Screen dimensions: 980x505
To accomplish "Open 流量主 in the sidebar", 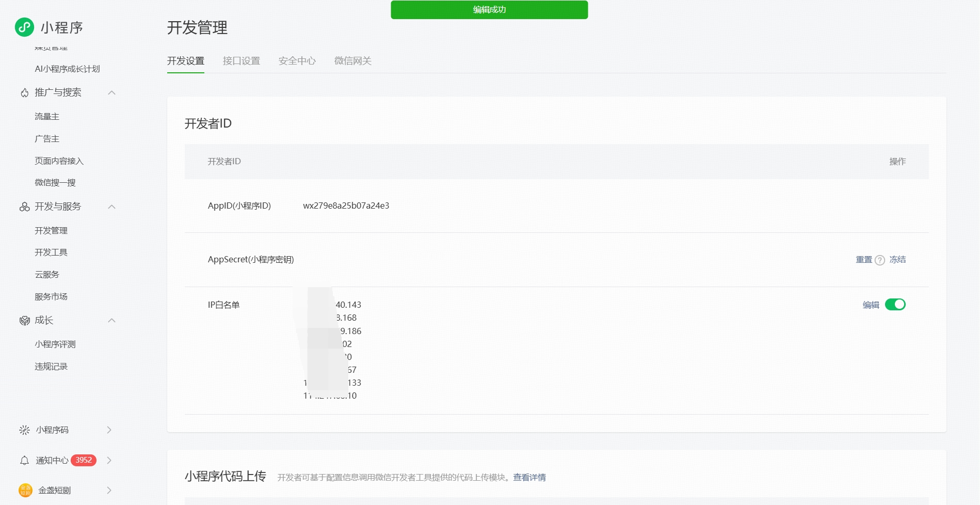I will (x=47, y=117).
